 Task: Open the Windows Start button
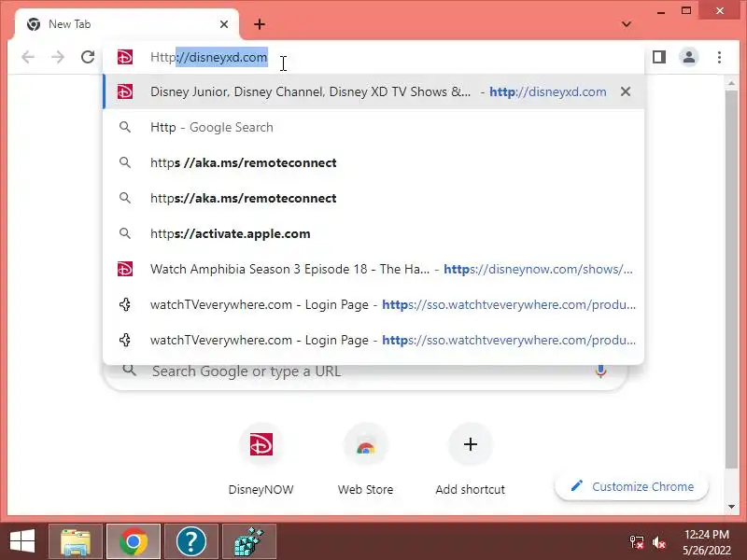21,541
